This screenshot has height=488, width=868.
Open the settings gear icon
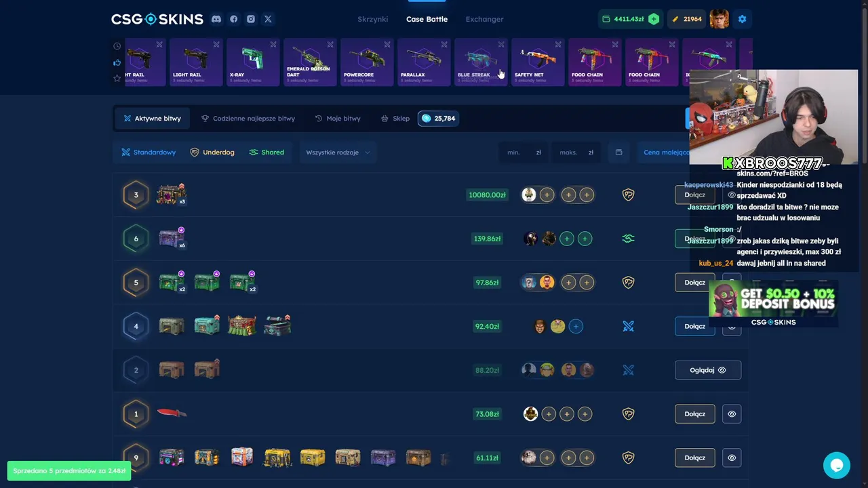click(742, 19)
